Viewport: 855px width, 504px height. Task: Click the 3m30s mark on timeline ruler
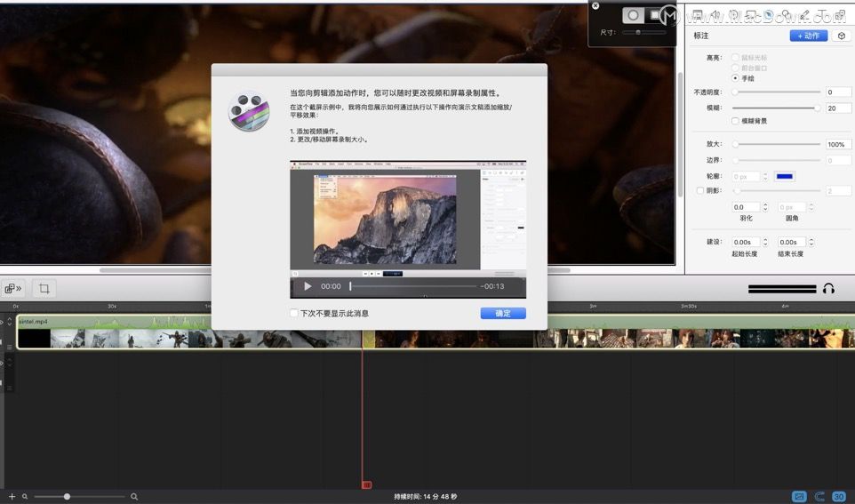point(689,307)
